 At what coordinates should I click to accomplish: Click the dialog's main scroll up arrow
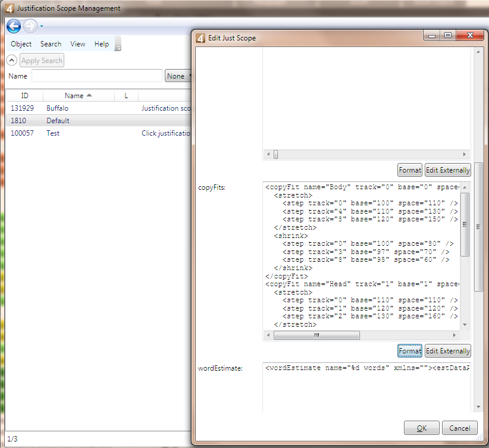(478, 52)
